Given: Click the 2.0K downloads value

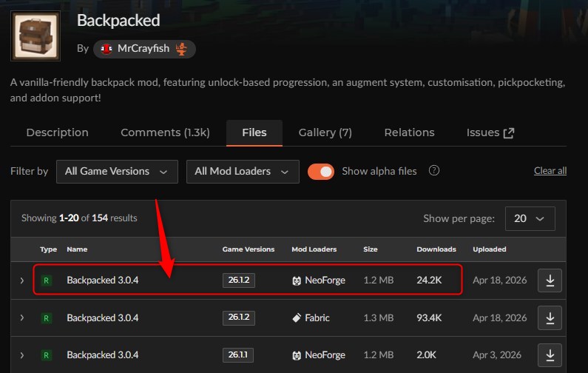Looking at the screenshot, I should tap(426, 355).
